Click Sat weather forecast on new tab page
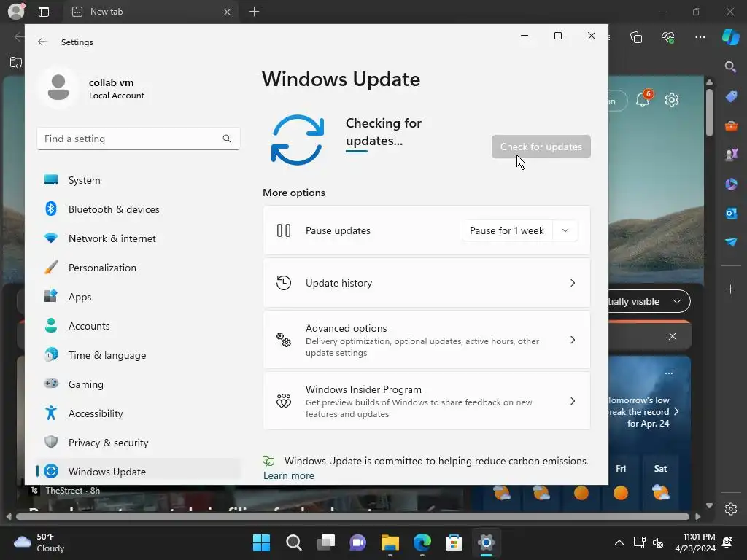Image resolution: width=747 pixels, height=560 pixels. pyautogui.click(x=660, y=483)
